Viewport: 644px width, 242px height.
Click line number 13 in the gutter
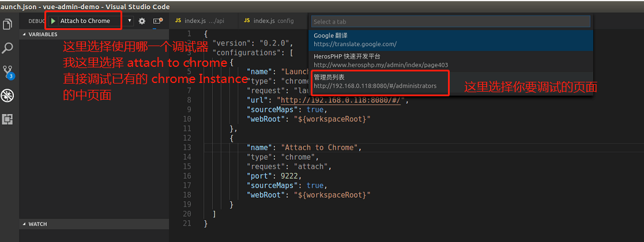pyautogui.click(x=187, y=148)
